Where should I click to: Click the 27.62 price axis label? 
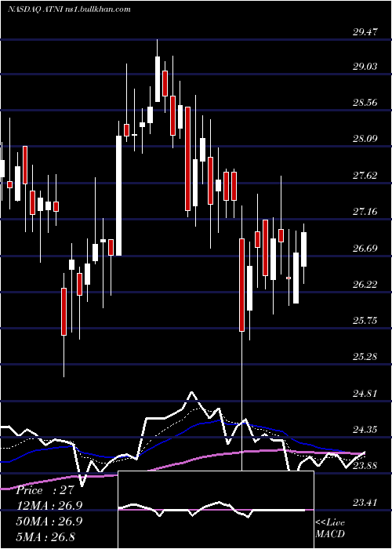(x=365, y=176)
